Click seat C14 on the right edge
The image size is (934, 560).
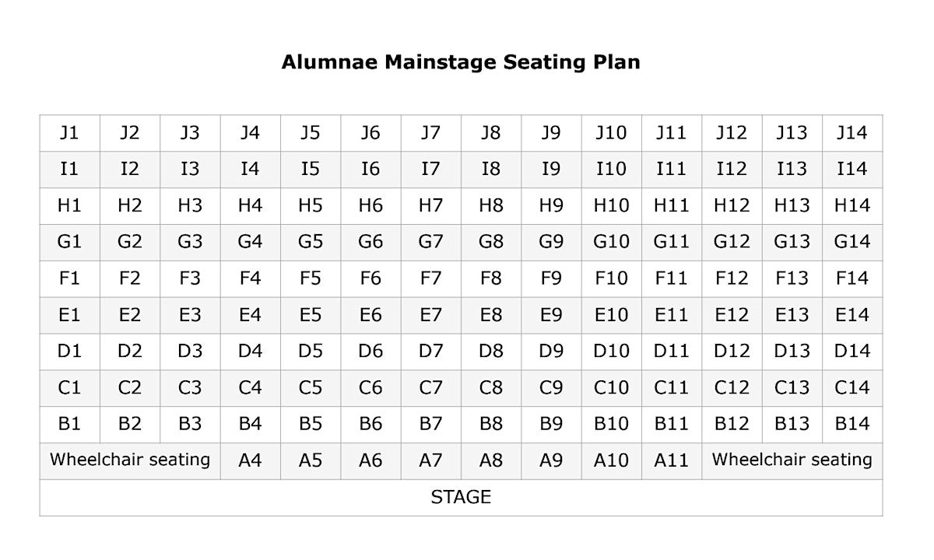tap(851, 387)
